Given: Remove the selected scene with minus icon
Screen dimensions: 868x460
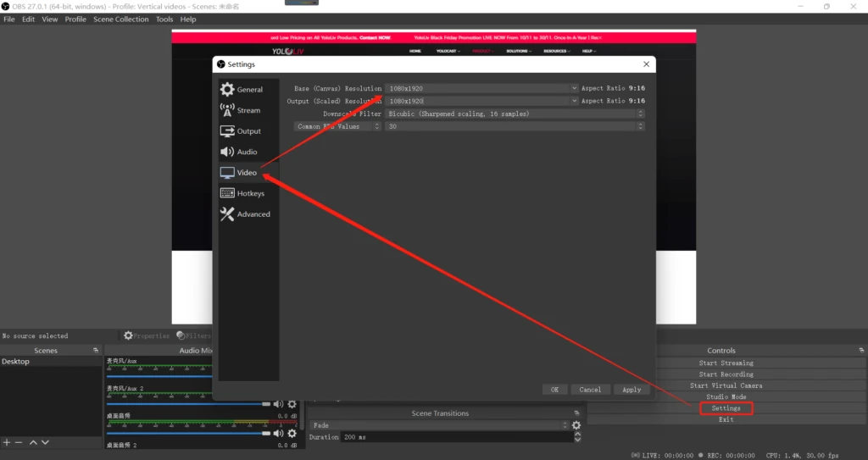Looking at the screenshot, I should coord(19,442).
